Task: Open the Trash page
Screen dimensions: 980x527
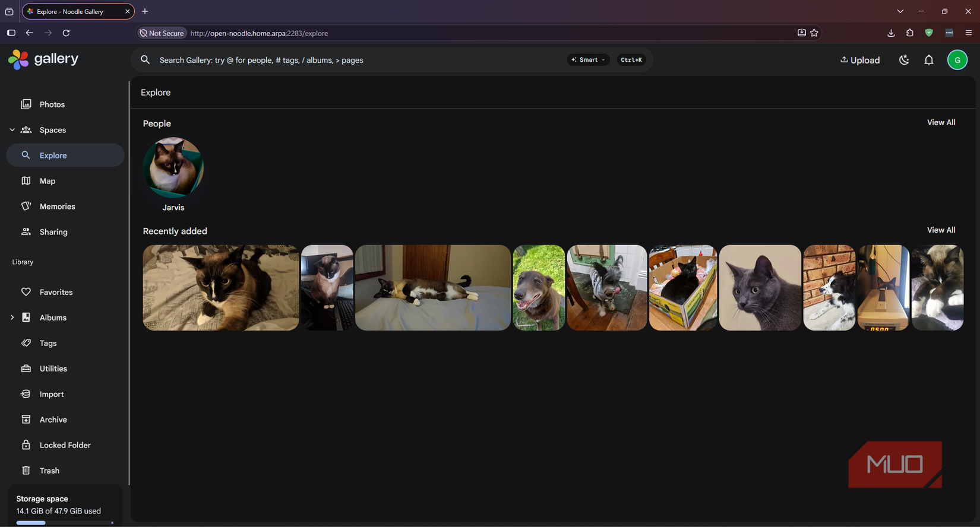Action: tap(65, 471)
